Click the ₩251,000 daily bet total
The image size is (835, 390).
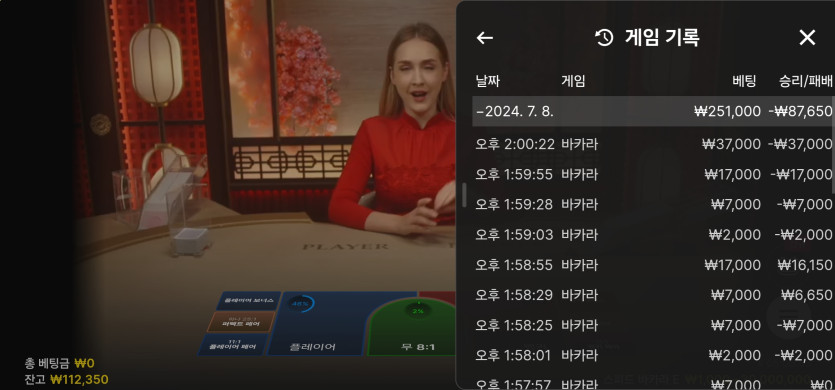727,111
